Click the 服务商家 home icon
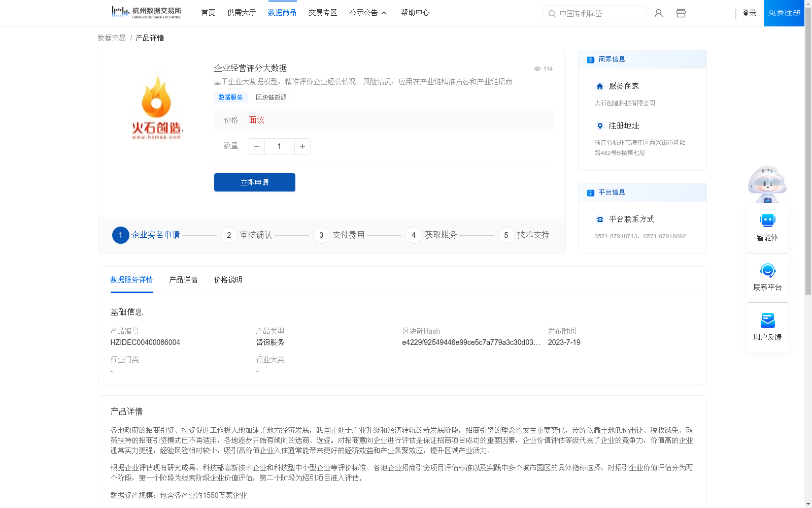Image resolution: width=812 pixels, height=508 pixels. pos(600,86)
